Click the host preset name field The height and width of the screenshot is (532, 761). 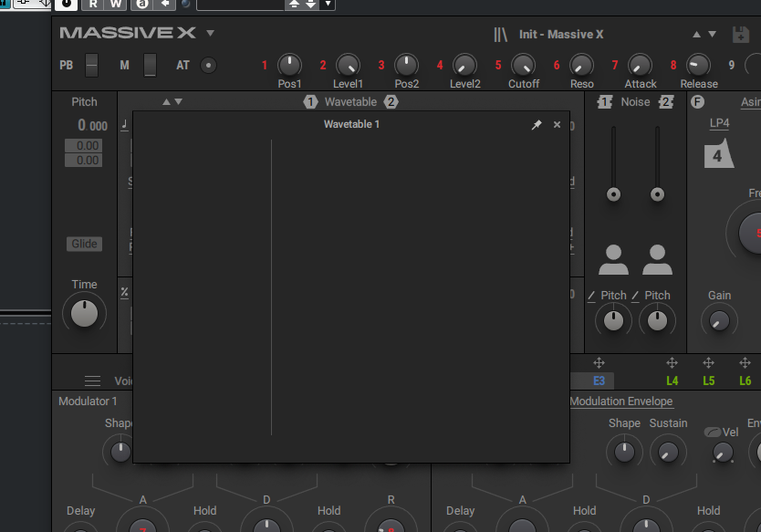tap(240, 5)
